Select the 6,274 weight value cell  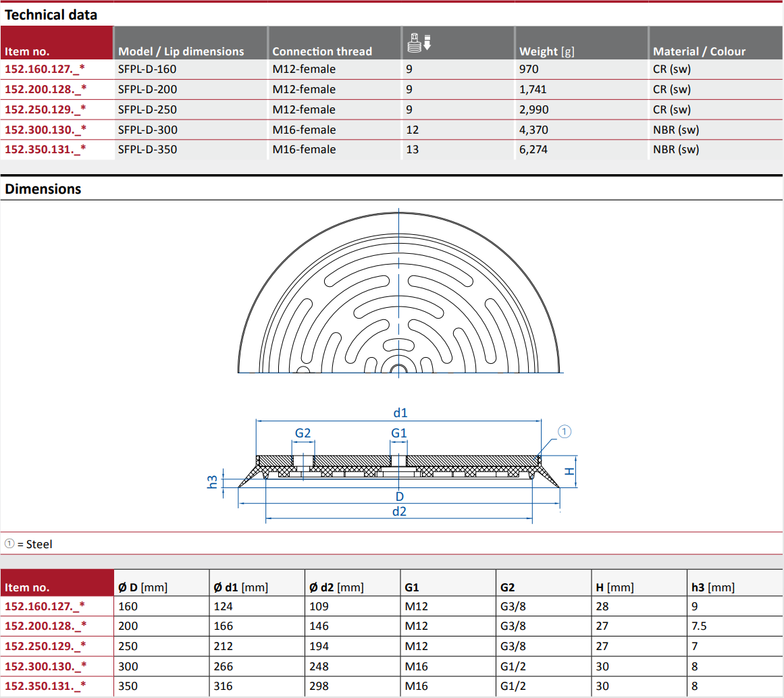(533, 149)
